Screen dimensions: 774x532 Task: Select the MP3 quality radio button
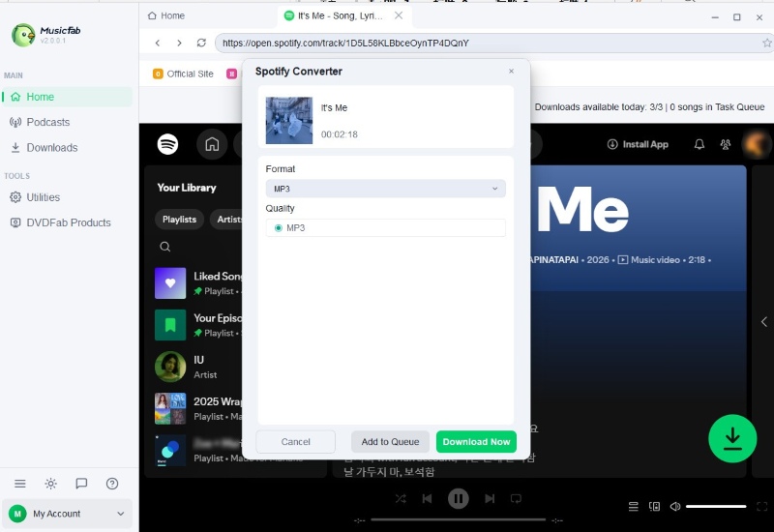(x=279, y=228)
